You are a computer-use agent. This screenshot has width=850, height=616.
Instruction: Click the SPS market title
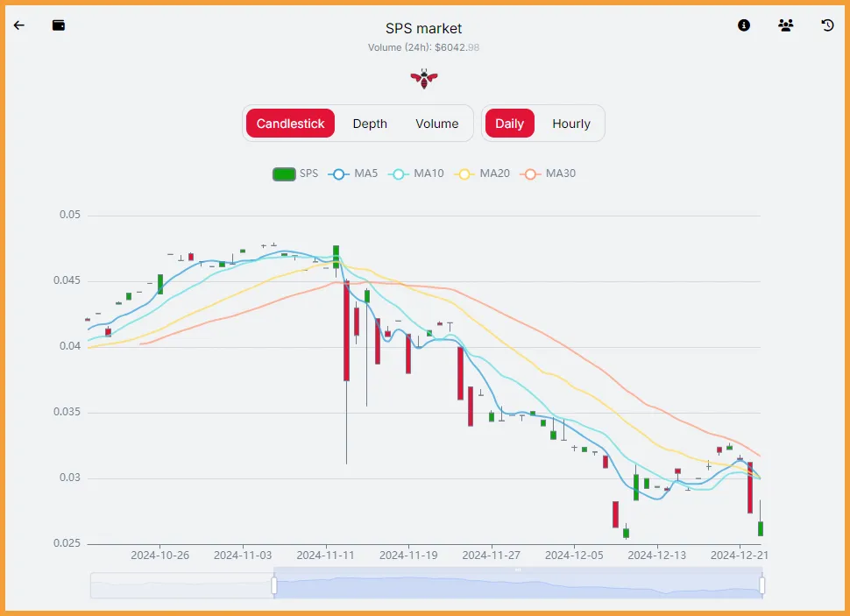(x=424, y=28)
